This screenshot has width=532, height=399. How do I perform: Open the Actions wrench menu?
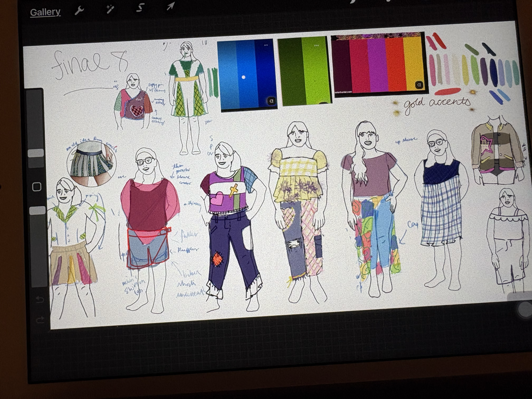[79, 11]
